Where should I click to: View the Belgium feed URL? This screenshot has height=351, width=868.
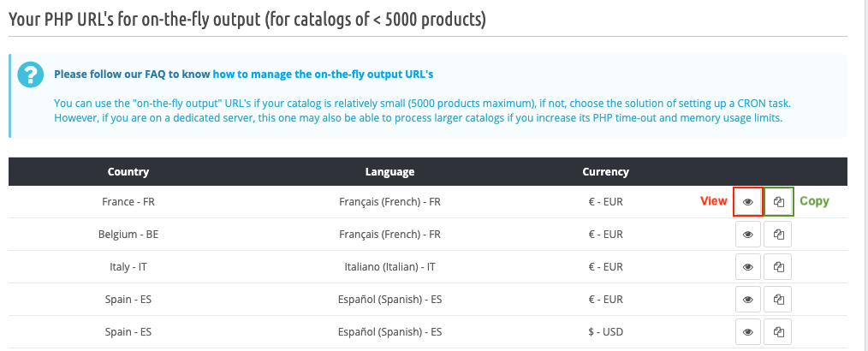(748, 235)
